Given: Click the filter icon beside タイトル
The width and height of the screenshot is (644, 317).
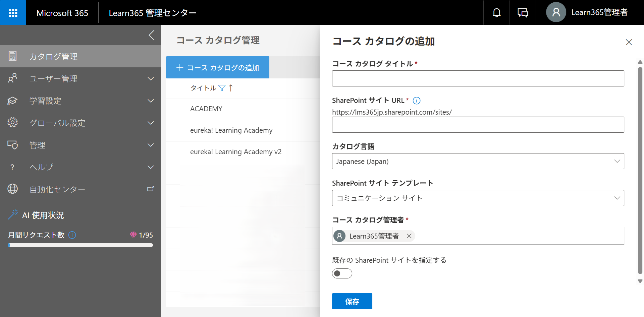Looking at the screenshot, I should tap(222, 88).
